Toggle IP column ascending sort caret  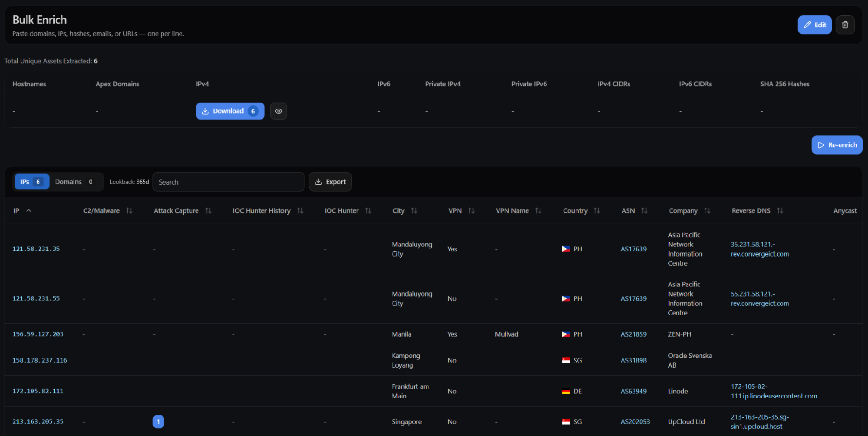coord(29,211)
